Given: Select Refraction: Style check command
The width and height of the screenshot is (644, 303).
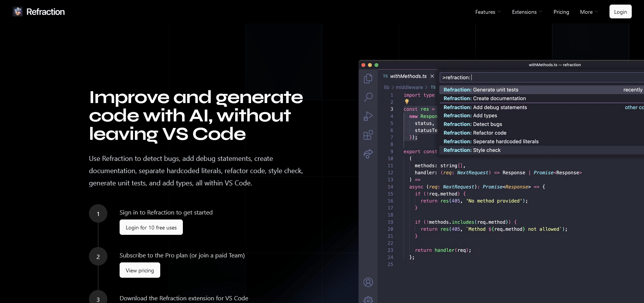Looking at the screenshot, I should [542, 150].
